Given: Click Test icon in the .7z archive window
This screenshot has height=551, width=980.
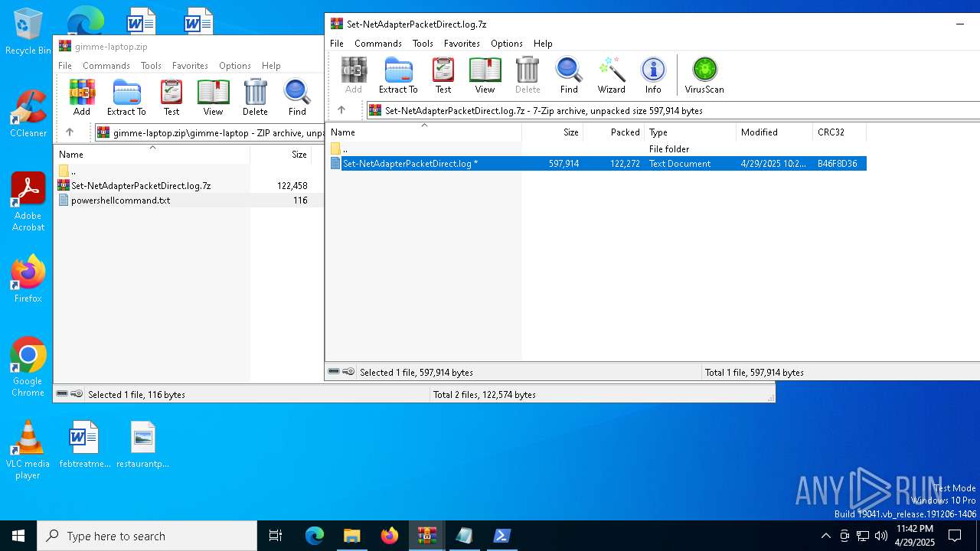Looking at the screenshot, I should (443, 75).
